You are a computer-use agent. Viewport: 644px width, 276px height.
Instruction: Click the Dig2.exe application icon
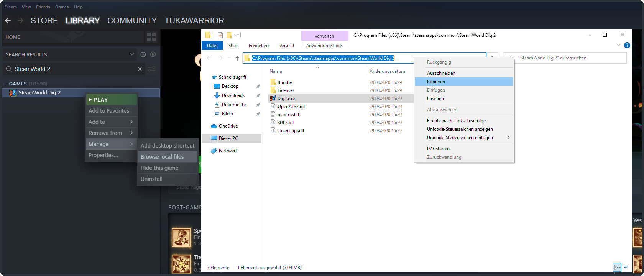click(273, 99)
